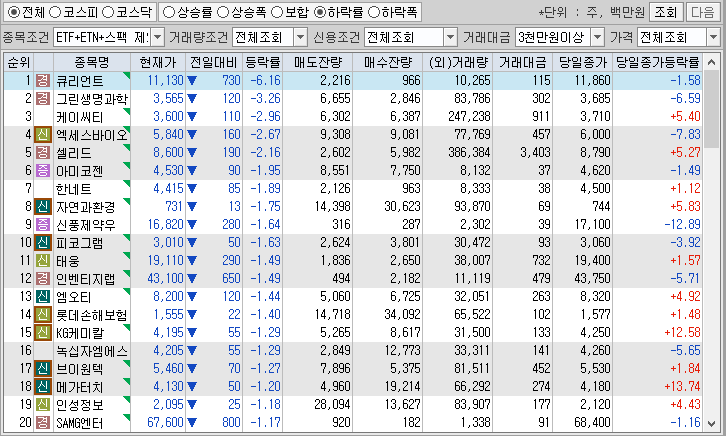This screenshot has width=726, height=436.
Task: Select the stock name 녹십자엠에스
Action: coord(92,351)
